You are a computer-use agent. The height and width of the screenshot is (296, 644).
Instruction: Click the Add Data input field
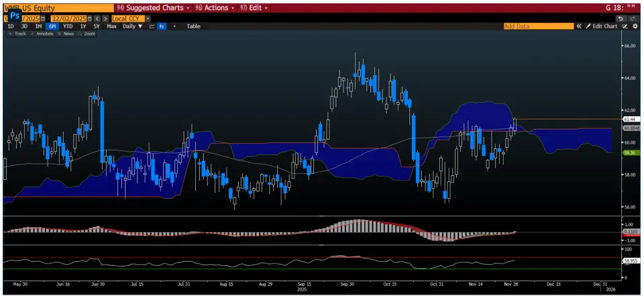538,26
